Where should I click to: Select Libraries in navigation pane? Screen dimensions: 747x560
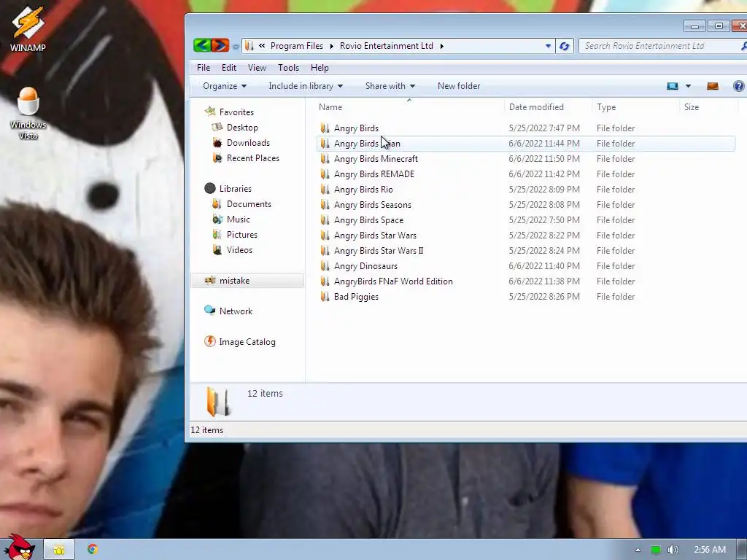[236, 189]
